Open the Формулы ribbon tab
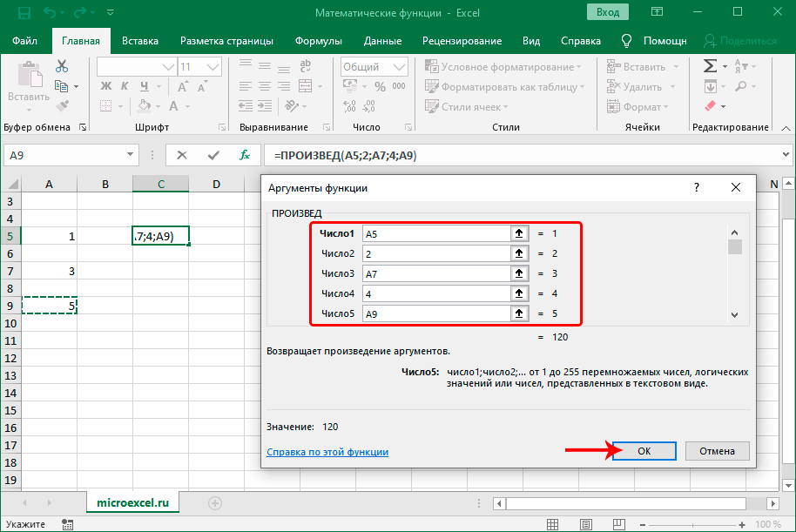Viewport: 796px width, 532px height. 318,41
